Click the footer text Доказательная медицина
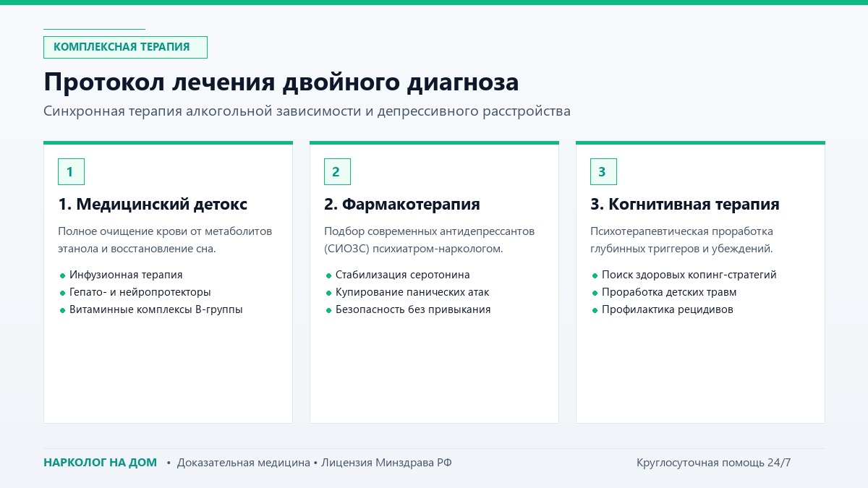The width and height of the screenshot is (868, 488). [x=244, y=463]
